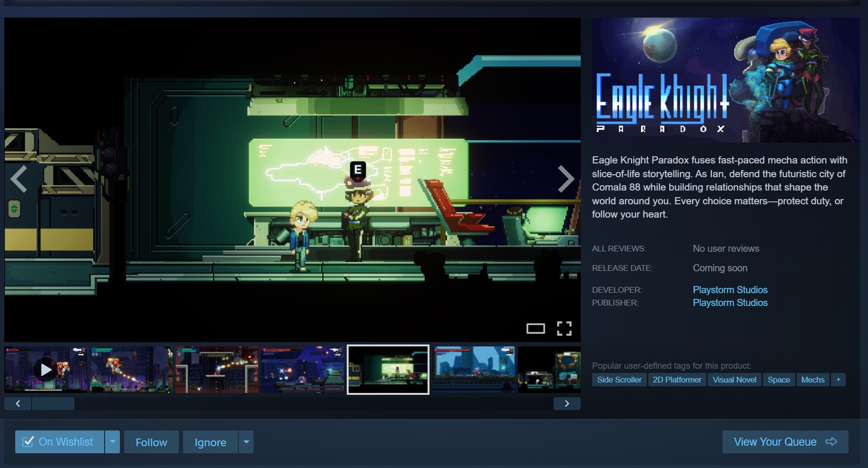Click the thumbnail strip scrollbar handle
The width and height of the screenshot is (868, 468).
point(53,403)
